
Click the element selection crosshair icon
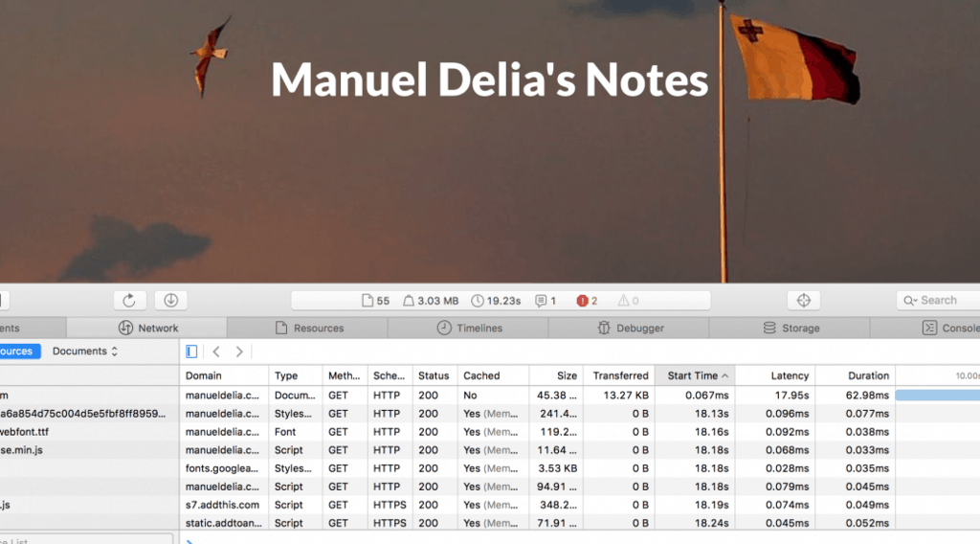803,300
